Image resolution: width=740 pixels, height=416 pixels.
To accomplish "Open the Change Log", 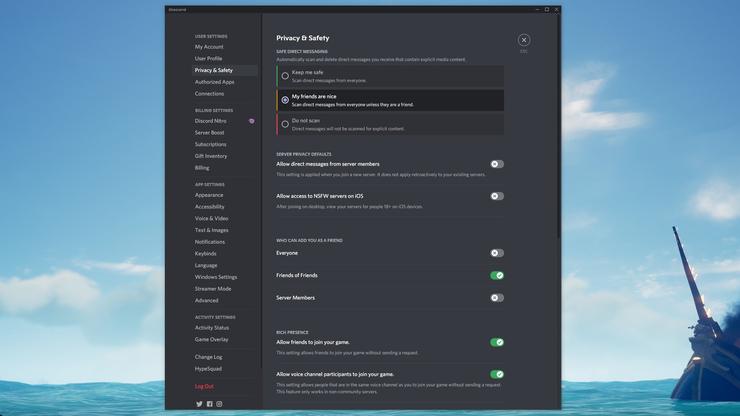I will pyautogui.click(x=208, y=357).
